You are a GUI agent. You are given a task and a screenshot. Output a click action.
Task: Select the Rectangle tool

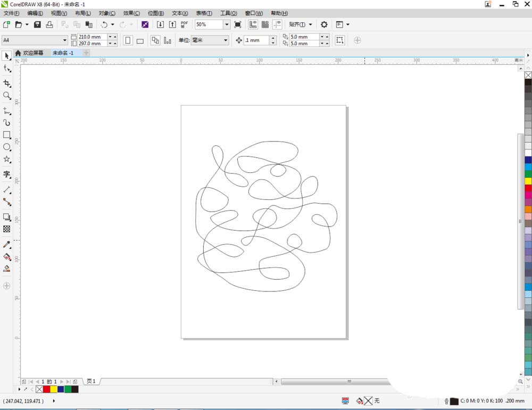tap(6, 135)
